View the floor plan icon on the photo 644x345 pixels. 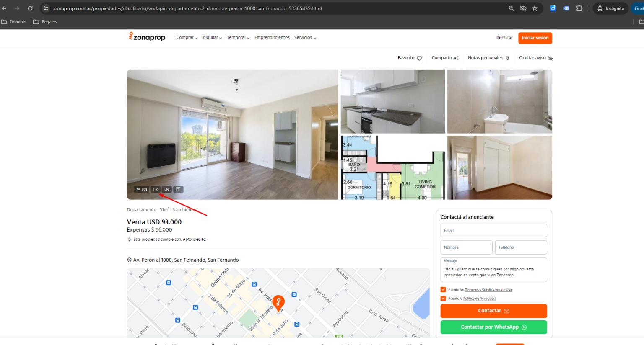[x=178, y=189]
